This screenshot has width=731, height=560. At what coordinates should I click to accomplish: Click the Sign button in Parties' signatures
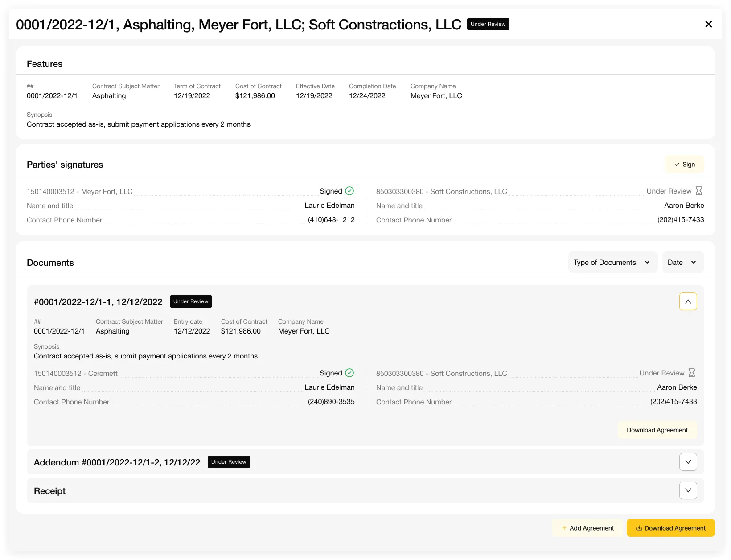685,164
